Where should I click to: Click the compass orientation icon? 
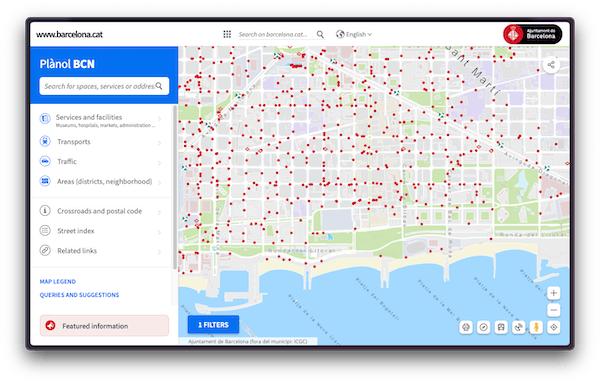(484, 327)
